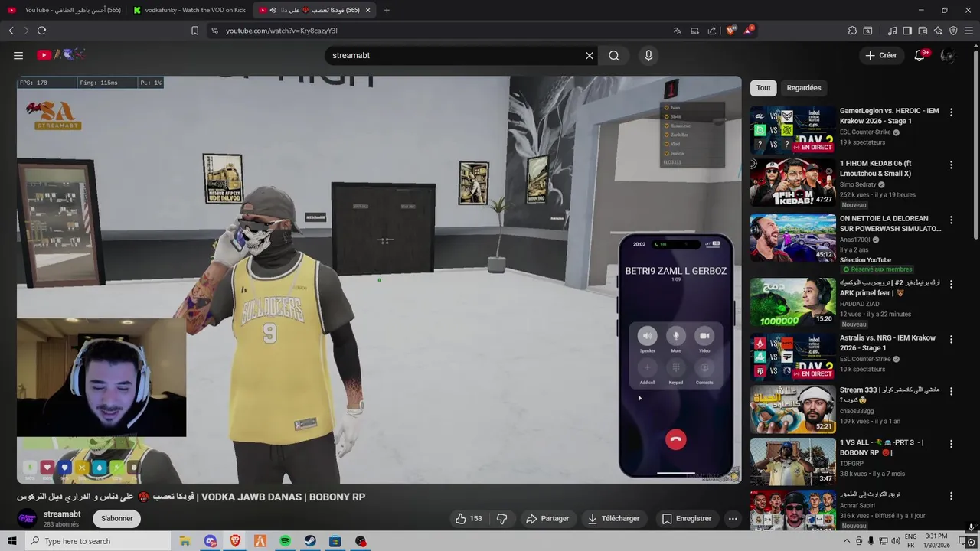Open options for ARK primel fear video
Viewport: 980px width, 551px height.
pos(951,284)
